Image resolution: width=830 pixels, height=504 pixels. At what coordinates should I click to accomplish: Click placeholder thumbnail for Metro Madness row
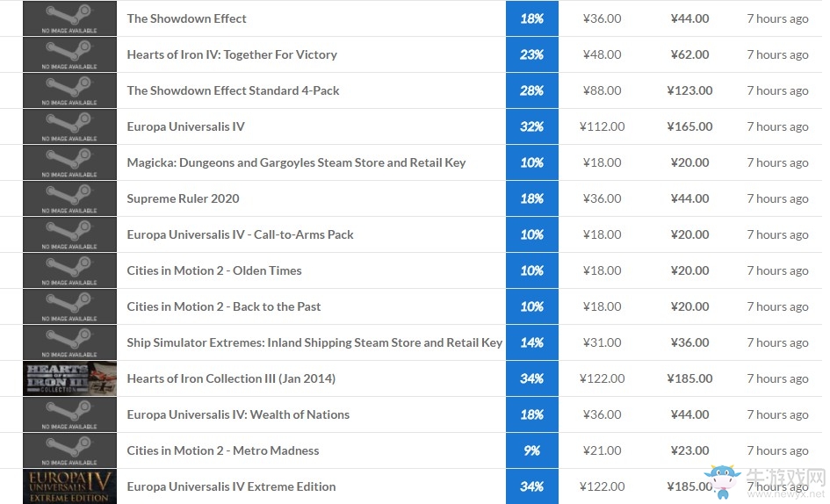(x=70, y=450)
